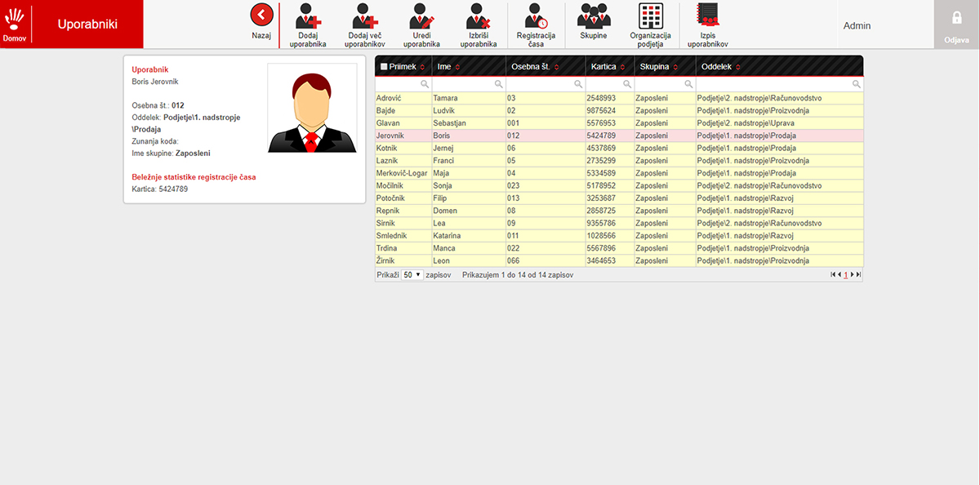980x485 pixels.
Task: Click Beležnje statistike registracije časa heading
Action: point(194,176)
